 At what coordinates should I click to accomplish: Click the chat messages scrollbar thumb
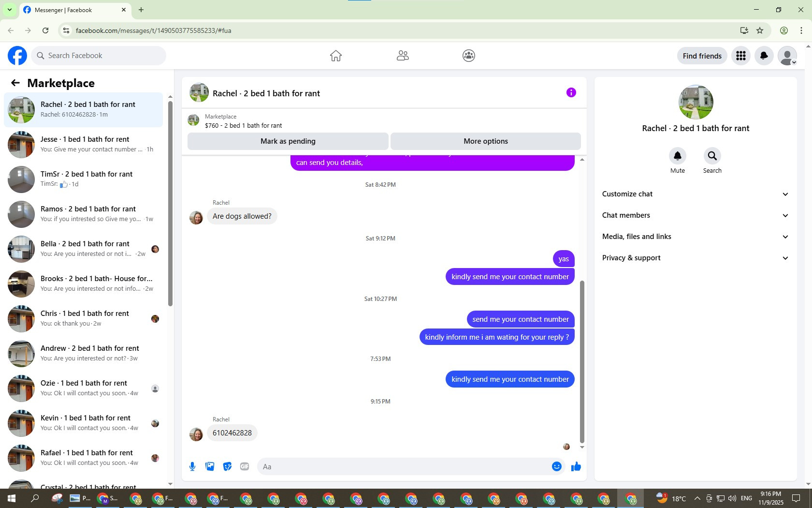click(582, 362)
